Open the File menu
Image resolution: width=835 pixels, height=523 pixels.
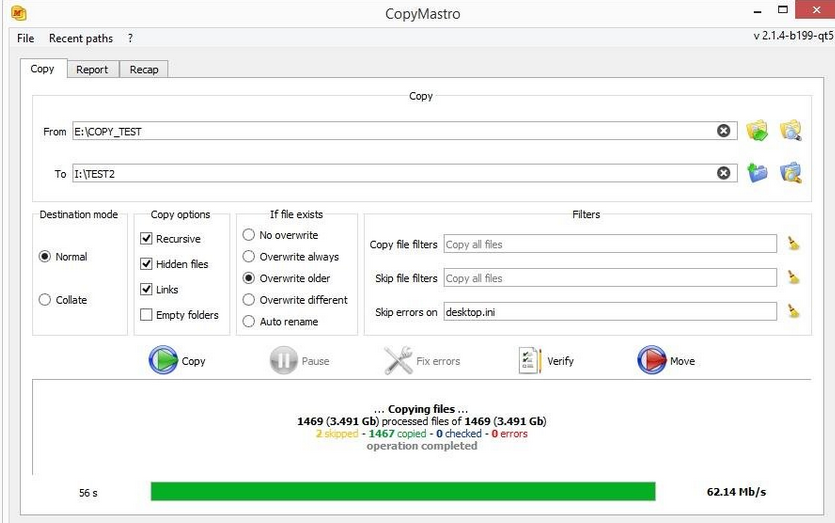pos(26,38)
